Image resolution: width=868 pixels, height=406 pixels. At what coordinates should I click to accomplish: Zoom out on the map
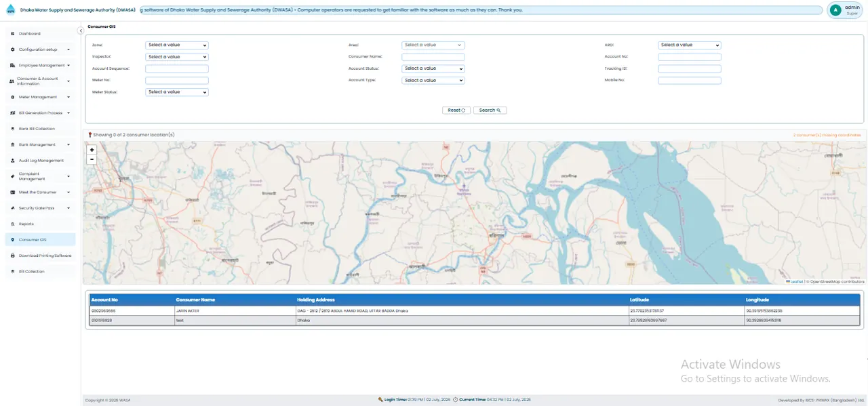[92, 159]
